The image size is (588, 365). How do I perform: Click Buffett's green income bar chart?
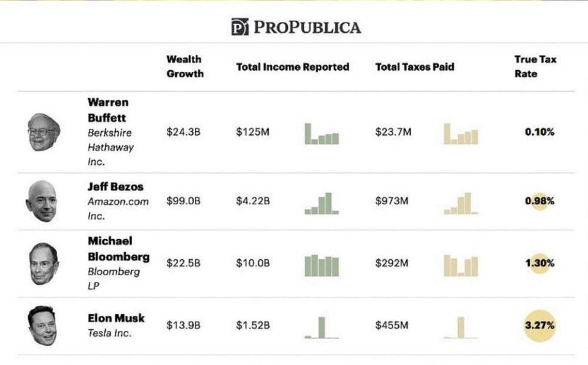coord(322,134)
